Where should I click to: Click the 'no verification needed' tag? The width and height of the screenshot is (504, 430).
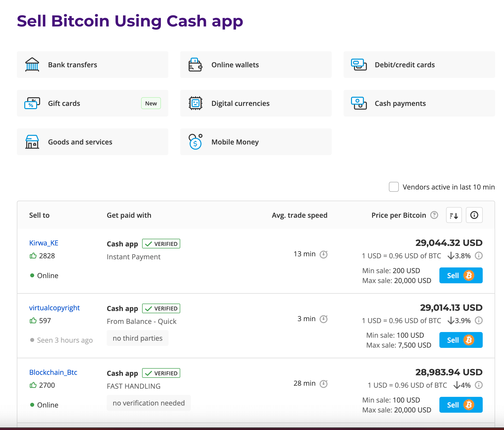[x=149, y=403]
